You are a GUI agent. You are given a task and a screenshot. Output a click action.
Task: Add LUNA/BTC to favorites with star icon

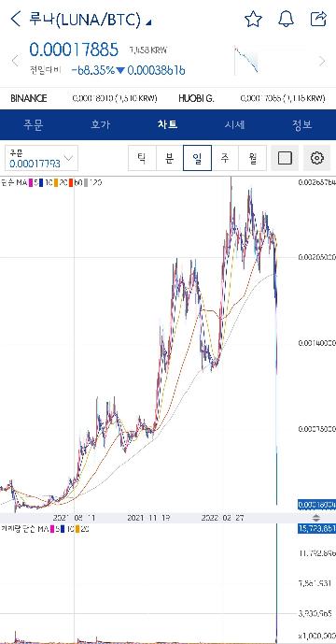253,19
